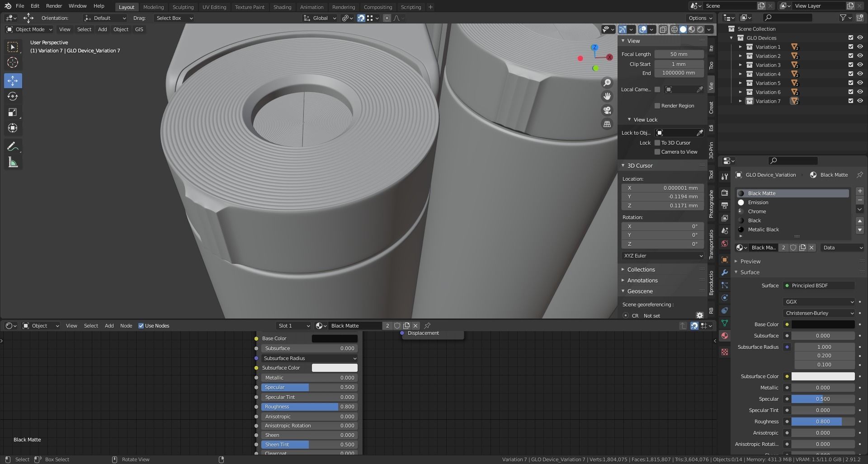Select the Select Box tool in toolbar

(x=13, y=47)
